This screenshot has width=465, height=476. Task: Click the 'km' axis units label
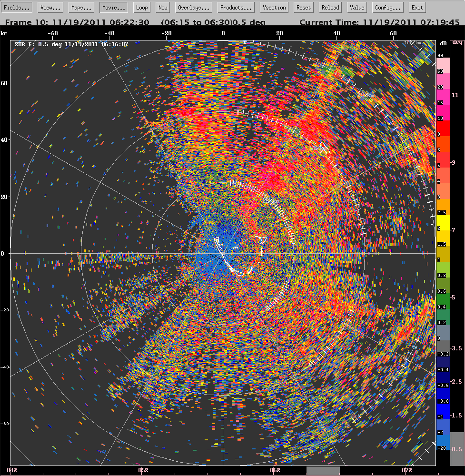pos(4,33)
